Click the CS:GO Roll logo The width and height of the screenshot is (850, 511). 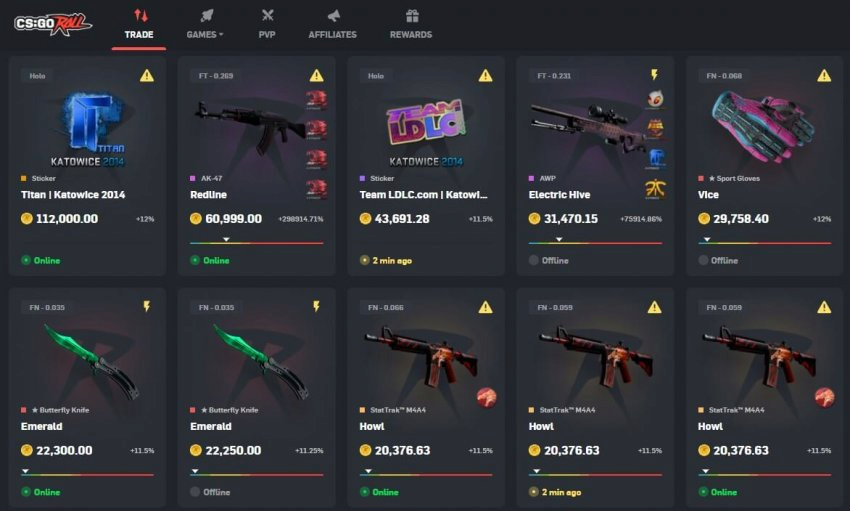[53, 24]
